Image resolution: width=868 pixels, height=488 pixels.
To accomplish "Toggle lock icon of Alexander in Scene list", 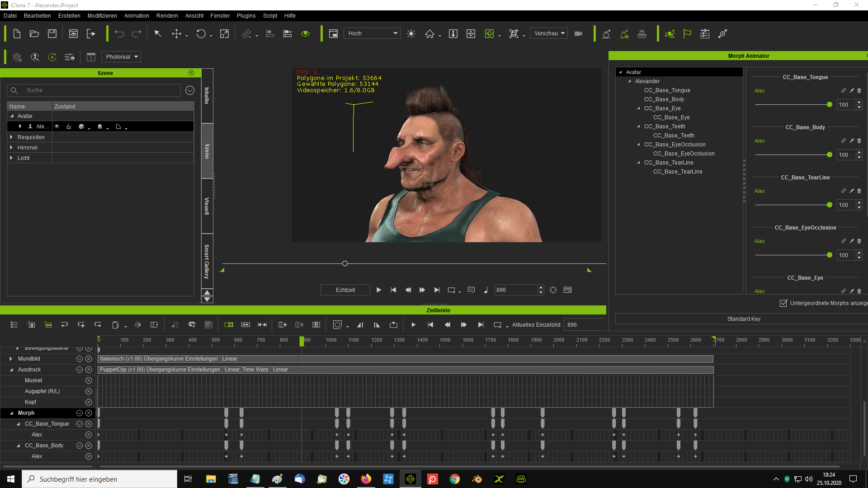I will click(x=69, y=127).
